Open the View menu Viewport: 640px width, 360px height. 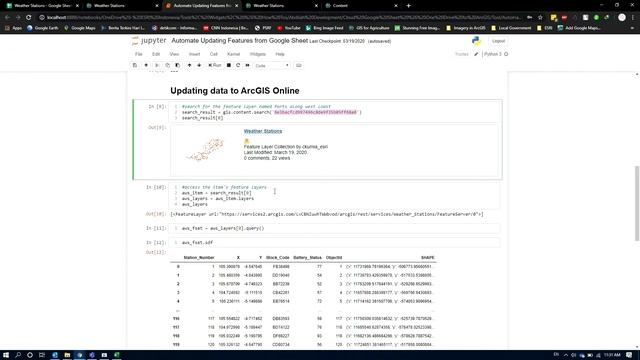point(174,54)
